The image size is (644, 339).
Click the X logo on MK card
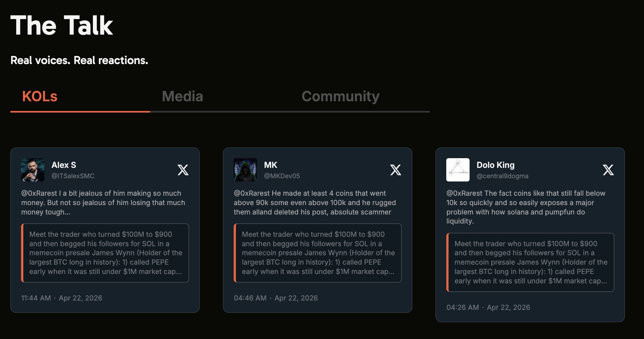point(395,170)
